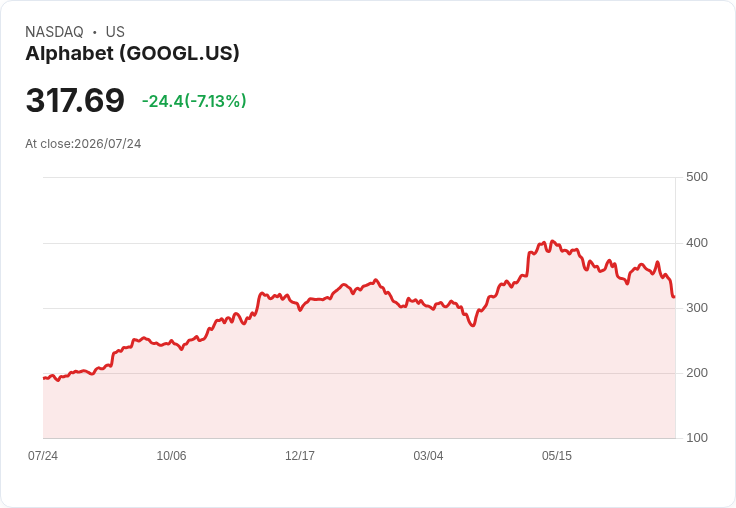
Task: Click the US market label in header
Action: pyautogui.click(x=115, y=32)
